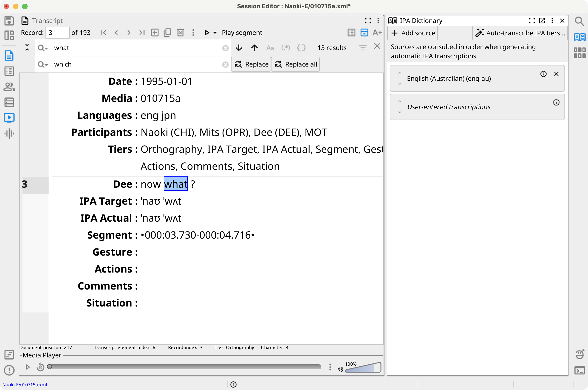Clear the 'what' search text

coord(226,48)
